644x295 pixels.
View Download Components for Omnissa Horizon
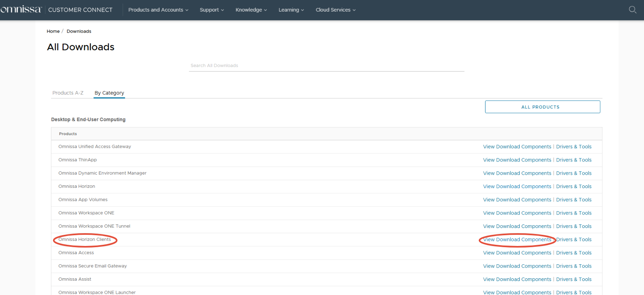517,186
